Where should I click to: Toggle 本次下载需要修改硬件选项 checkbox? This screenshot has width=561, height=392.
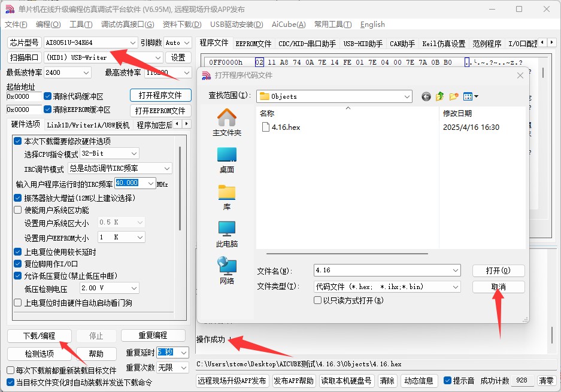pos(18,141)
